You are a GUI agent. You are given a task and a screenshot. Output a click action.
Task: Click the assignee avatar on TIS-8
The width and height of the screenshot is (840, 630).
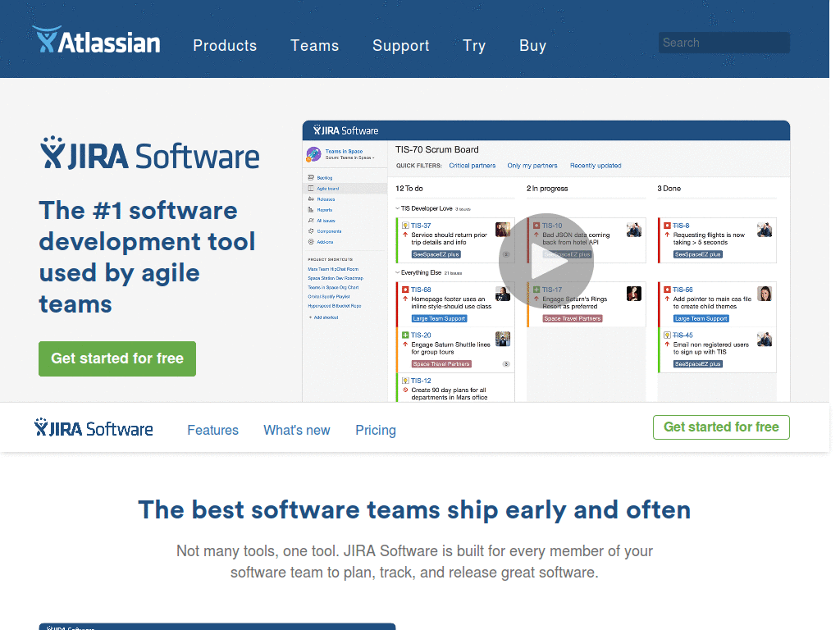pyautogui.click(x=765, y=230)
